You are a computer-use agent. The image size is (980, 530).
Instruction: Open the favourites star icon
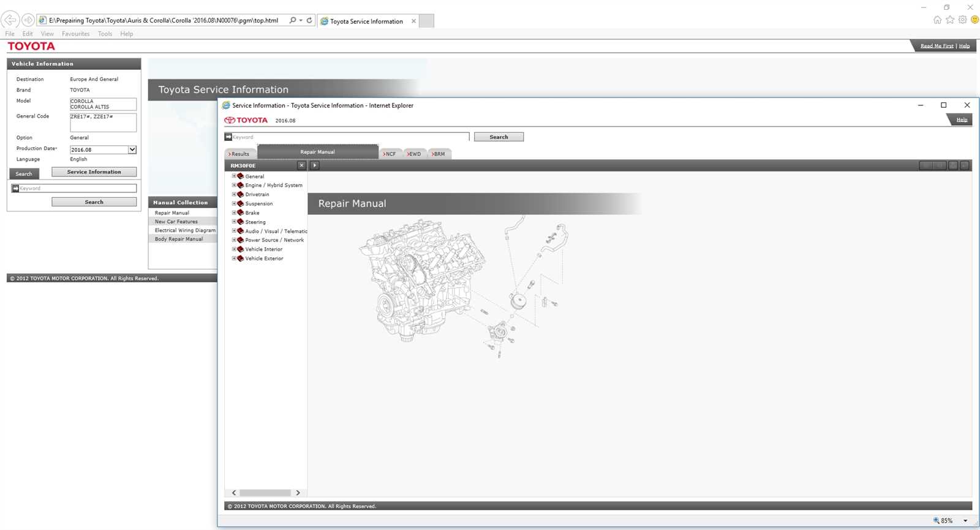coord(950,20)
